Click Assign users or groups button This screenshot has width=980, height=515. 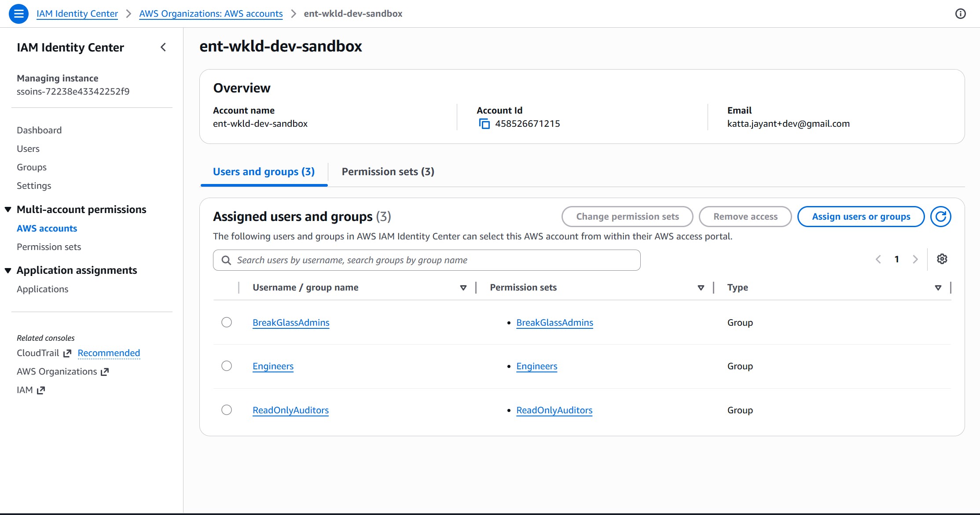[861, 217]
